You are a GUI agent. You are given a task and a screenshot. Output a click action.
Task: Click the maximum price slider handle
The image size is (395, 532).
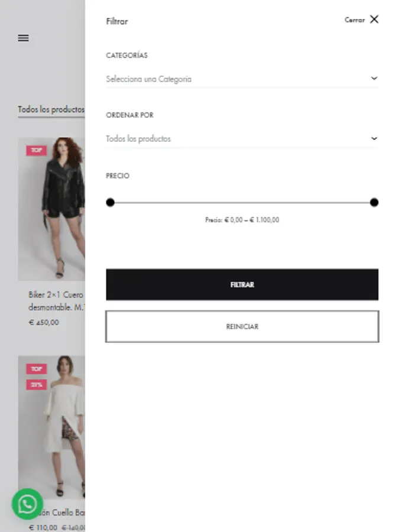[374, 203]
